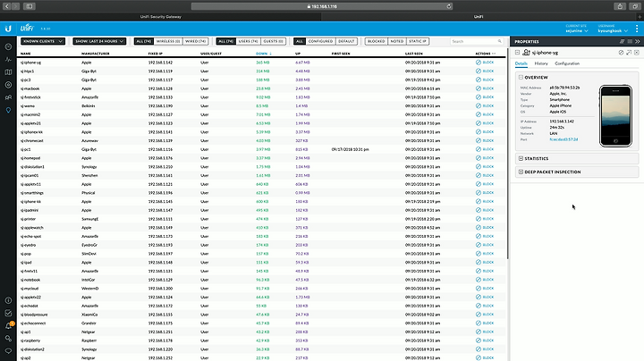Filter connection type to All (74)
The height and width of the screenshot is (361, 644).
144,41
